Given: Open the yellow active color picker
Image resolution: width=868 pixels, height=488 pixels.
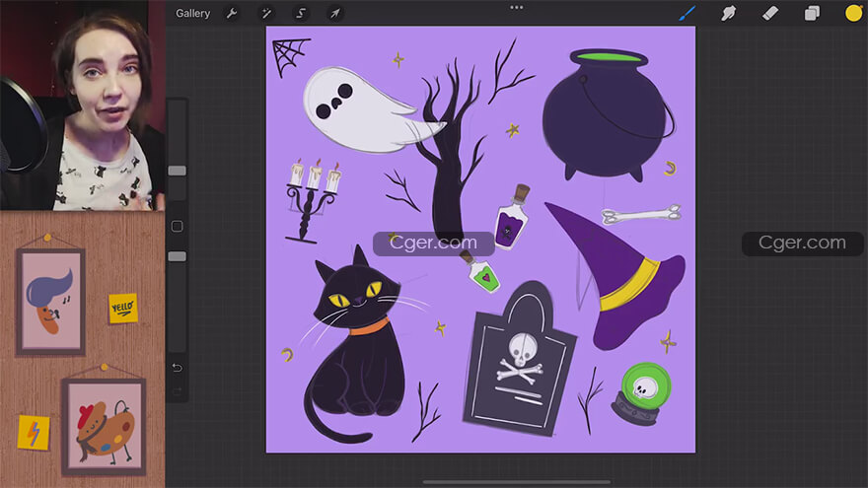Looking at the screenshot, I should (853, 13).
